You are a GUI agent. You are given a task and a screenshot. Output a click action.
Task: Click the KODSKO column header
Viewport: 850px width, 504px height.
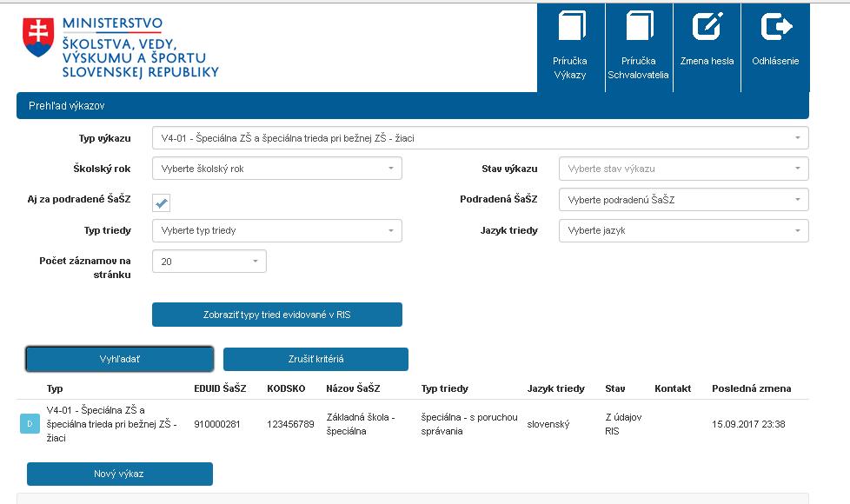tap(286, 388)
